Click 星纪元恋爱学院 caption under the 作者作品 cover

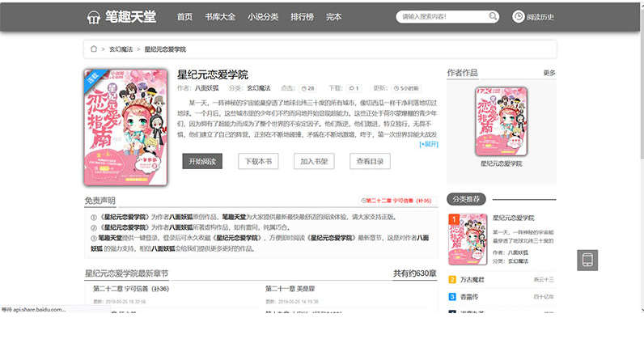tap(501, 163)
